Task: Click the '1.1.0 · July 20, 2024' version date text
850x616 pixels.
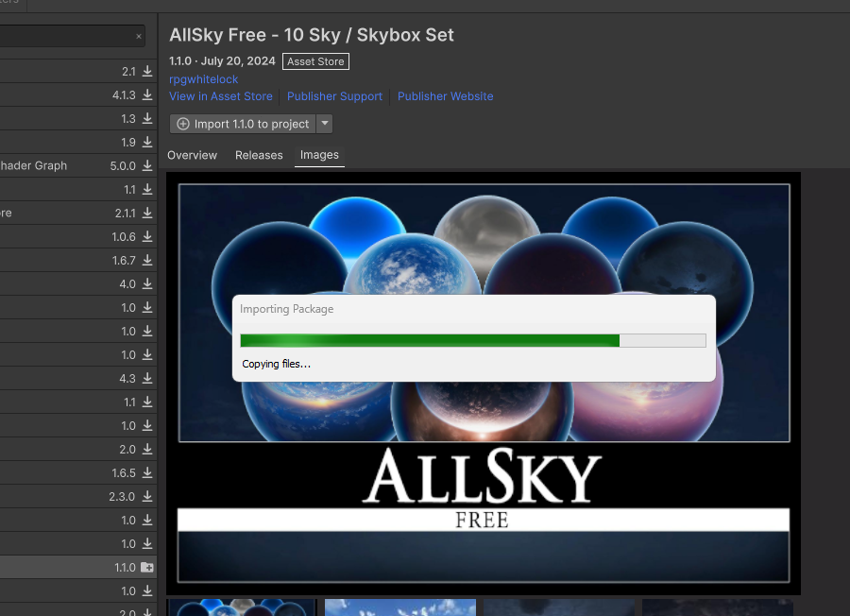Action: pyautogui.click(x=222, y=61)
